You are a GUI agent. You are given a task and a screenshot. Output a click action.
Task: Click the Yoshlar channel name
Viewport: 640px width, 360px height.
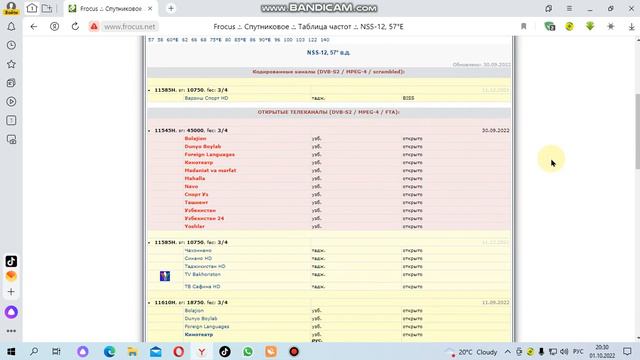click(x=194, y=227)
